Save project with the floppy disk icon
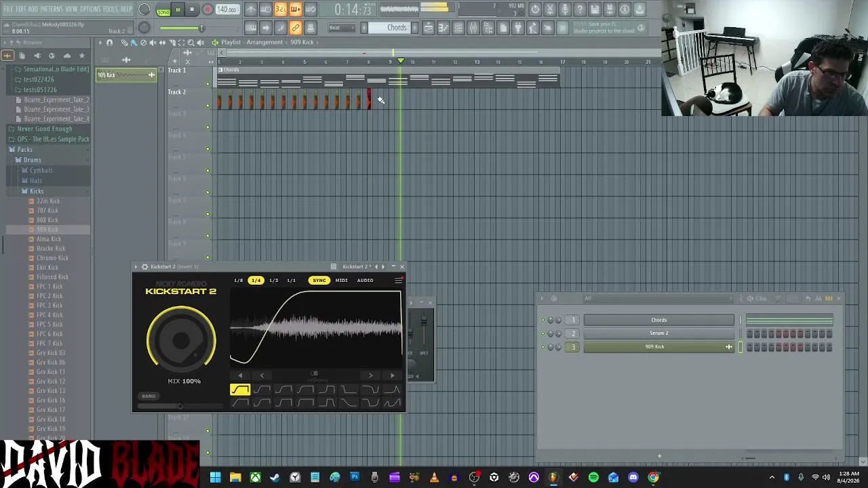This screenshot has height=488, width=868. tap(595, 9)
